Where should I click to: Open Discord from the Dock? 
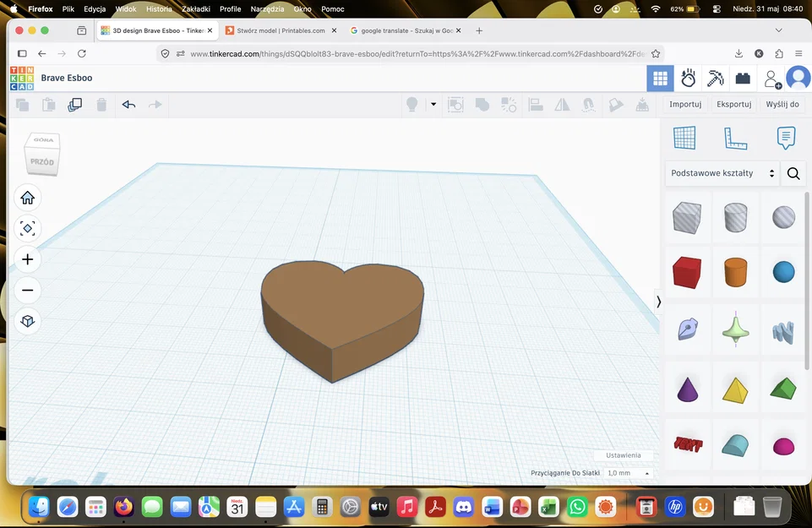click(464, 507)
